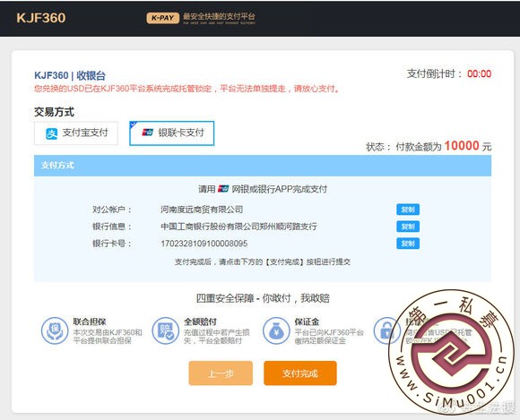Click the K-PAY badge in header
This screenshot has height=420, width=520.
pos(163,18)
